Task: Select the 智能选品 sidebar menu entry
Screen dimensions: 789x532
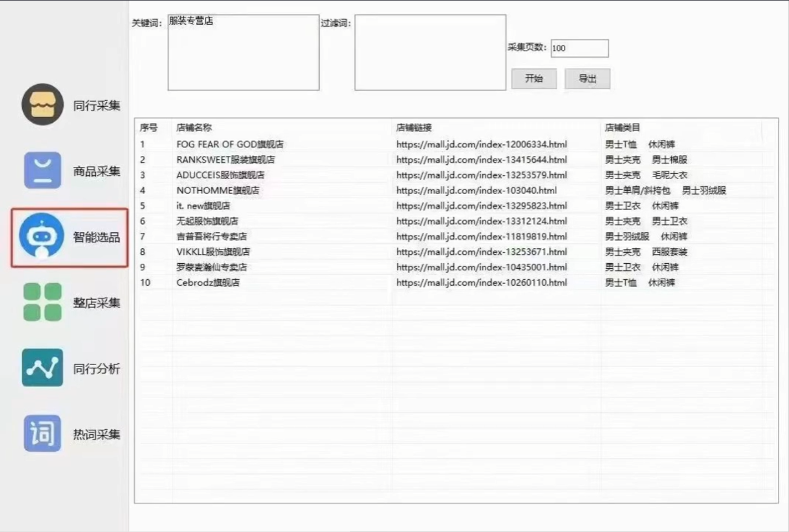Action: tap(97, 237)
